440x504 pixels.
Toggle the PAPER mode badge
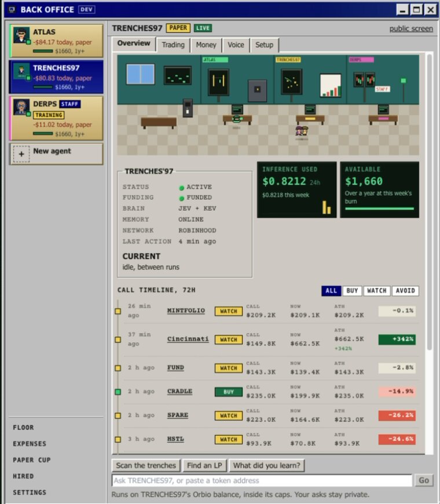point(178,28)
